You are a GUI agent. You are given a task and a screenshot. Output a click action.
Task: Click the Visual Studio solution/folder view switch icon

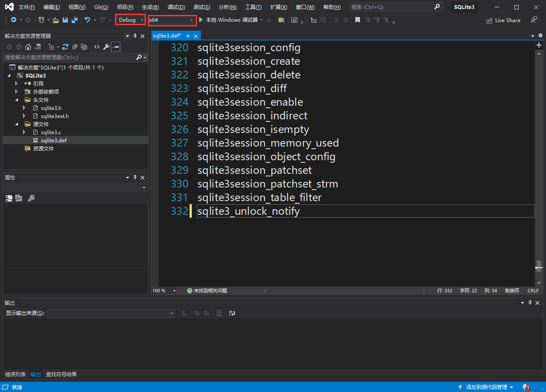click(38, 47)
